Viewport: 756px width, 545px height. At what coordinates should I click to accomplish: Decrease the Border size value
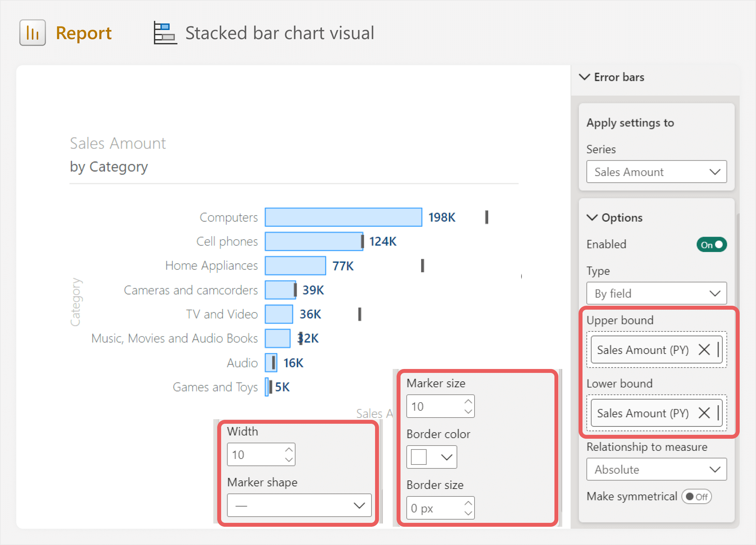[x=468, y=513]
